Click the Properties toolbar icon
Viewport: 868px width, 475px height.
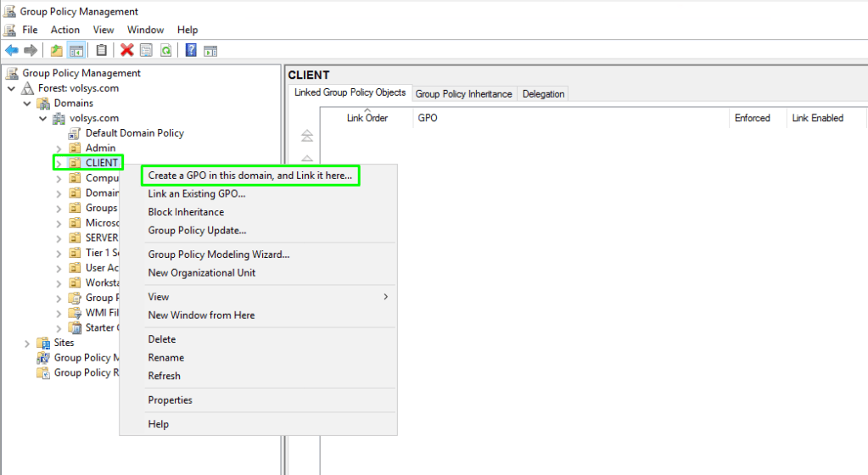146,50
